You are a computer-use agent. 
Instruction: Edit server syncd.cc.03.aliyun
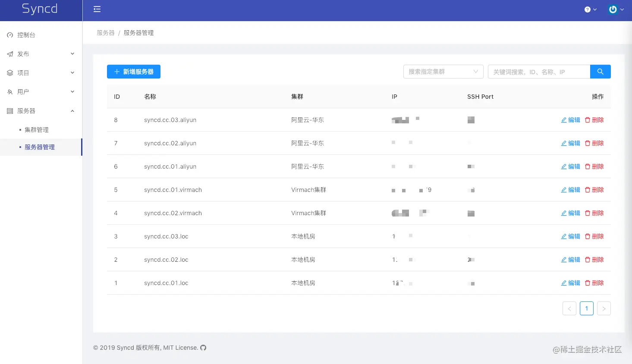(x=570, y=120)
